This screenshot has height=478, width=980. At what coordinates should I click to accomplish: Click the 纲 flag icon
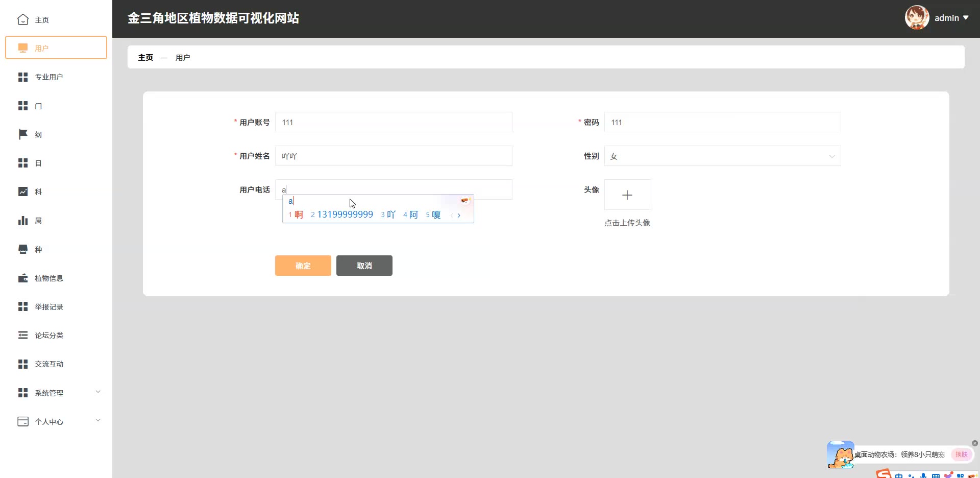(23, 134)
